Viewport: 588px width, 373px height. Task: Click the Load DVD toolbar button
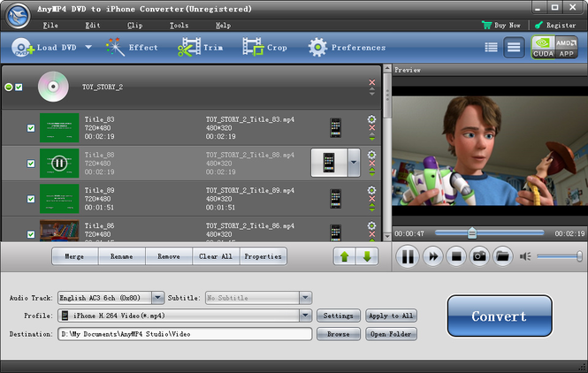(43, 48)
